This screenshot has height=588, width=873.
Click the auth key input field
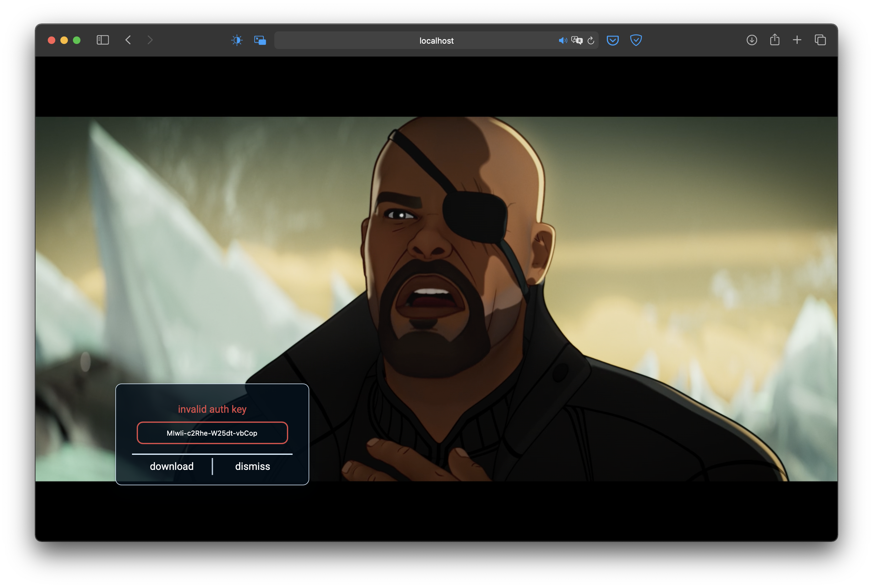tap(212, 433)
